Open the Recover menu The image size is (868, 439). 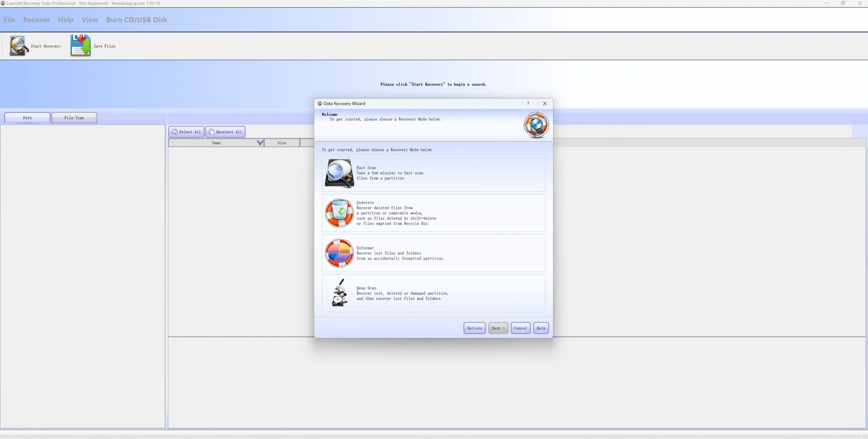click(x=37, y=20)
